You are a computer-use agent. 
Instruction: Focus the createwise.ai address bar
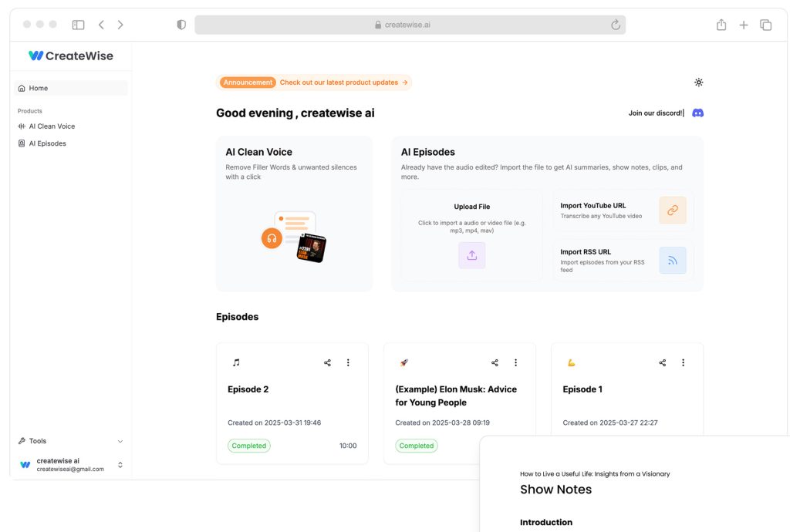pos(410,25)
